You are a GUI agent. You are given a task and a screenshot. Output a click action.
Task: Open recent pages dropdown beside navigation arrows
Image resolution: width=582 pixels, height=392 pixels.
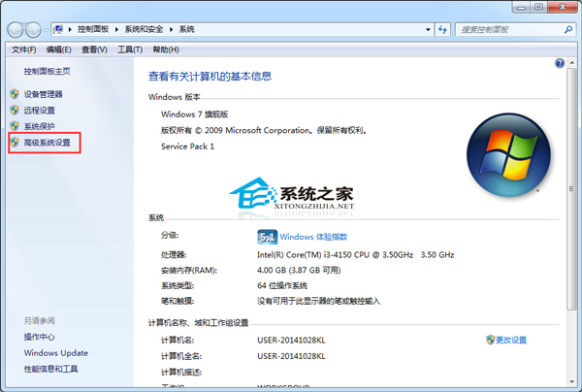point(46,30)
